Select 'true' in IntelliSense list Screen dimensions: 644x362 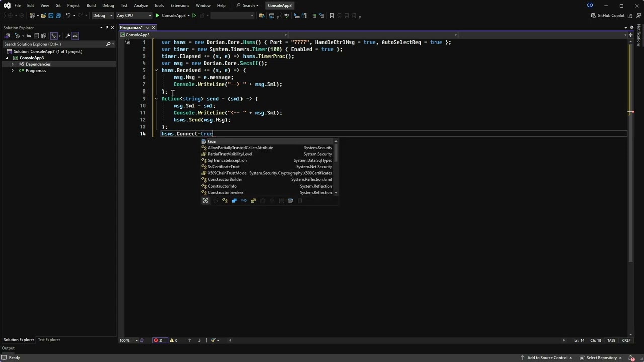click(x=267, y=141)
